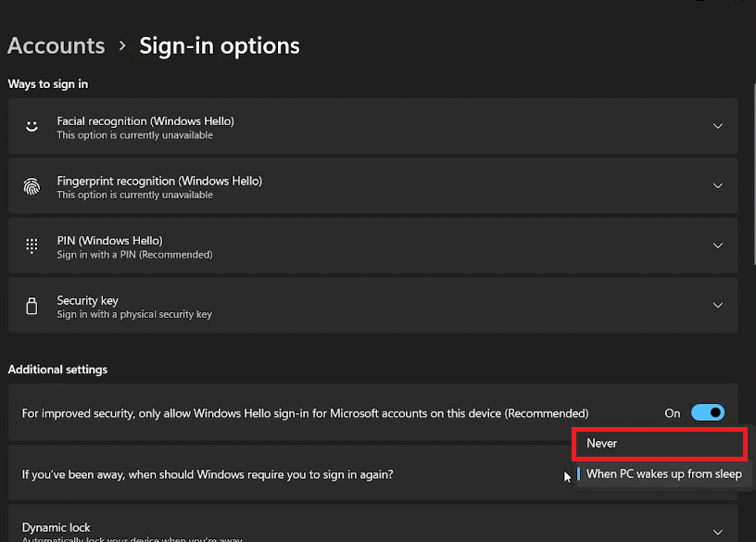The image size is (756, 542).
Task: Expand the PIN (Windows Hello) chevron
Action: coord(717,246)
